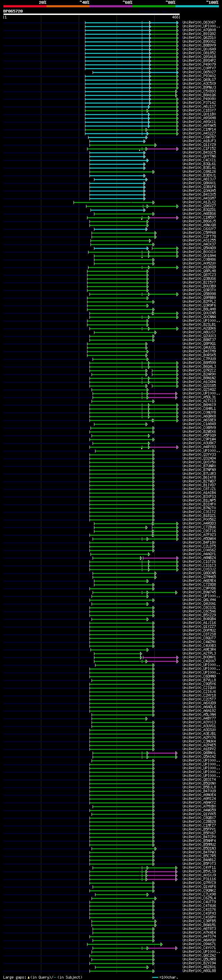Screen dimensions: 222x980
Task: Open hit UniRef100_P37142
Action: coord(199,103)
